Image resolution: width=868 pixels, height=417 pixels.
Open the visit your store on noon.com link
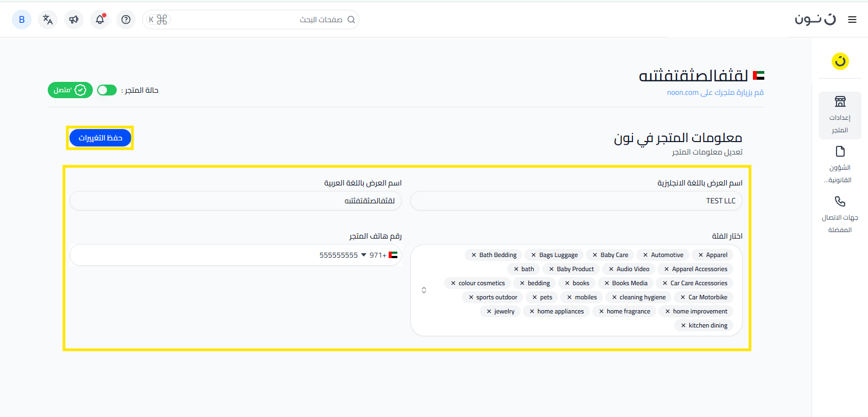tap(715, 93)
